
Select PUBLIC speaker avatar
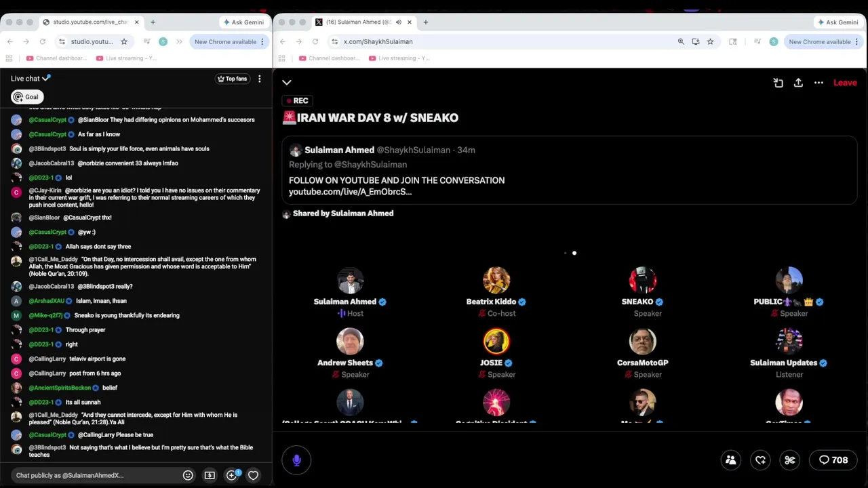tap(789, 281)
